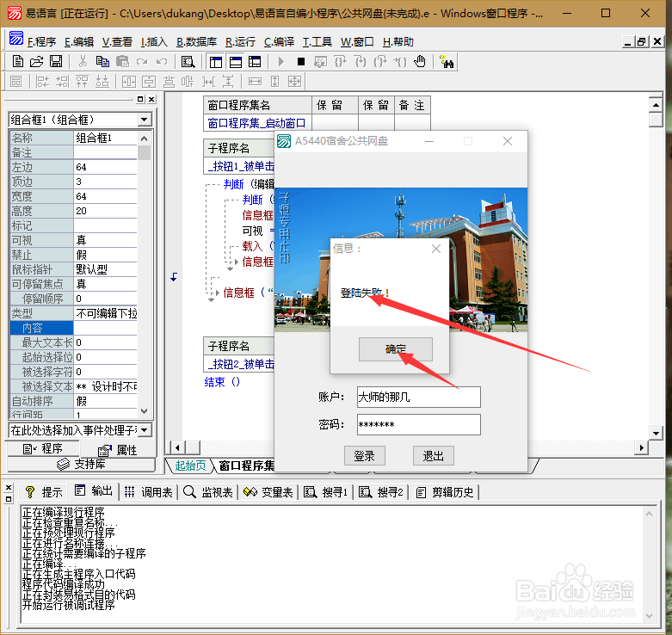672x635 pixels.
Task: Select the 内容 property row
Action: point(73,328)
